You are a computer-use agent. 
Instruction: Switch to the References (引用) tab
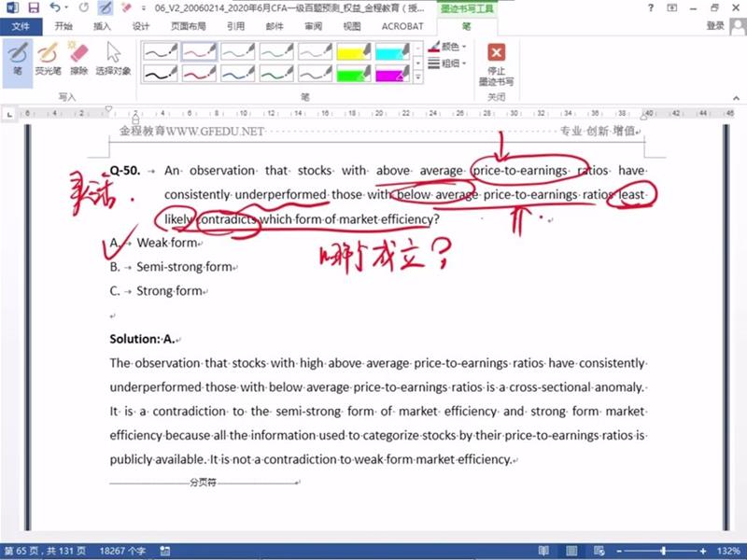(236, 27)
